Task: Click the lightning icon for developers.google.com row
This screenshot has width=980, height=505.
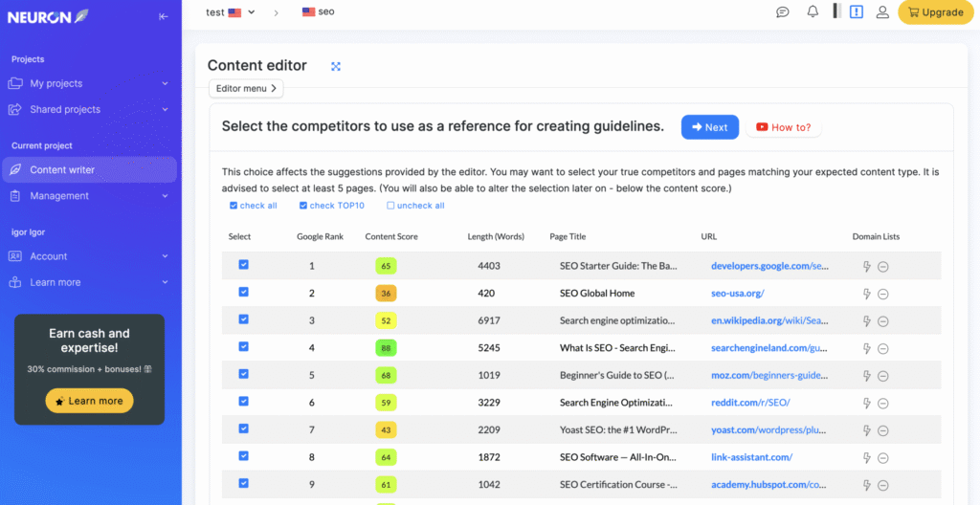Action: (867, 266)
